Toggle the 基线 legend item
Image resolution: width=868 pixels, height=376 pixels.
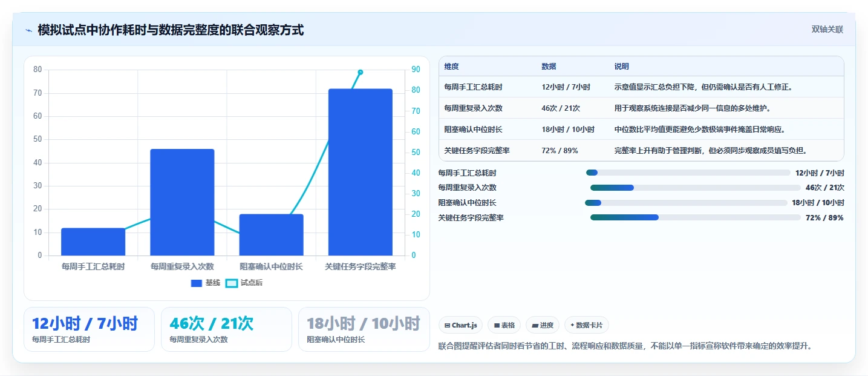pyautogui.click(x=206, y=283)
